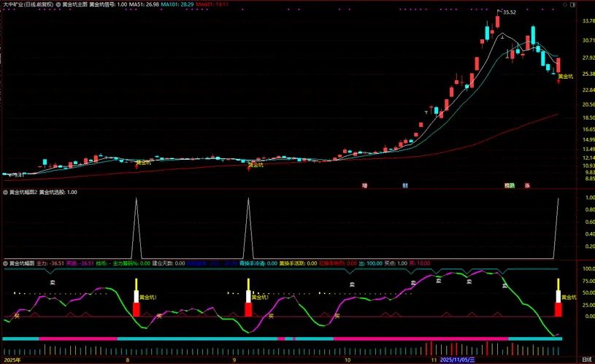The width and height of the screenshot is (595, 364).
Task: Open the 黄金坑幅图2 indicator circle menu icon
Action: tap(5, 193)
